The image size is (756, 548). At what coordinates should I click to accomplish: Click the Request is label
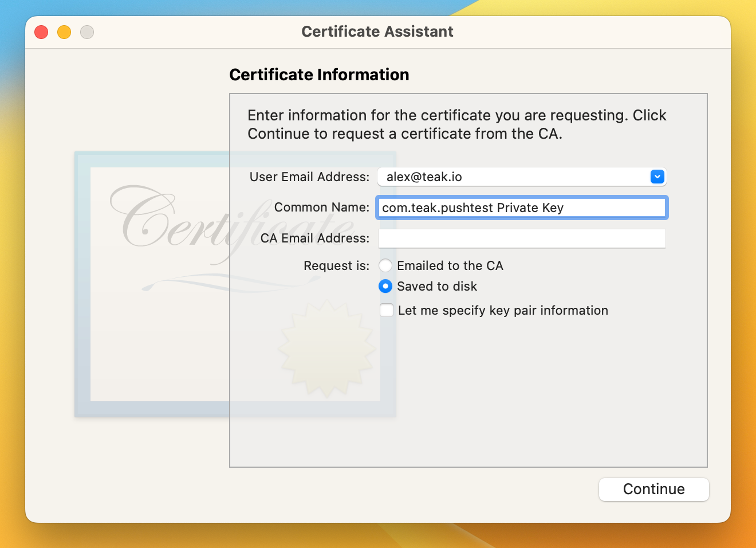[336, 265]
